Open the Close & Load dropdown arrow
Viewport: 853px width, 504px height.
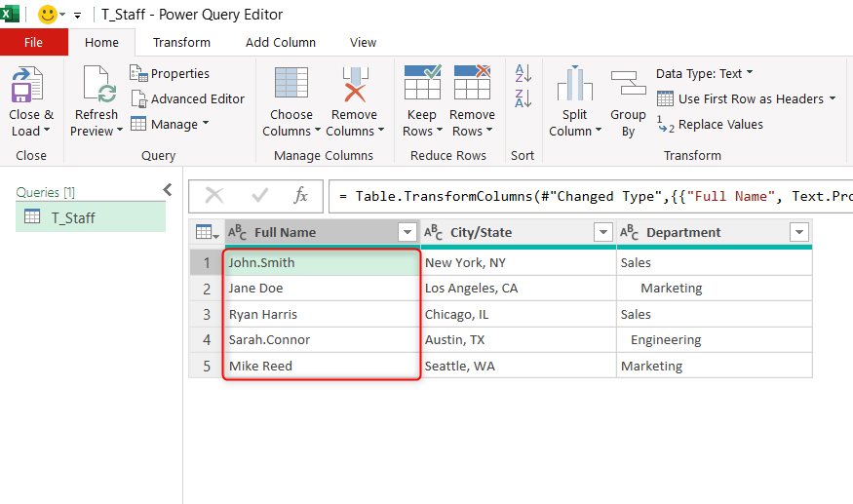(47, 130)
